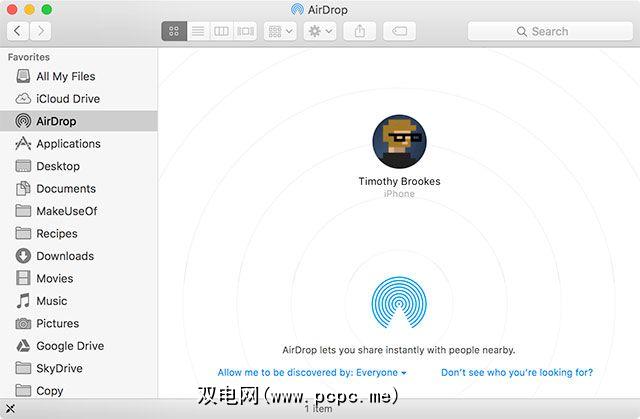Screen dimensions: 640x419
Task: Switch to list view
Action: point(198,31)
